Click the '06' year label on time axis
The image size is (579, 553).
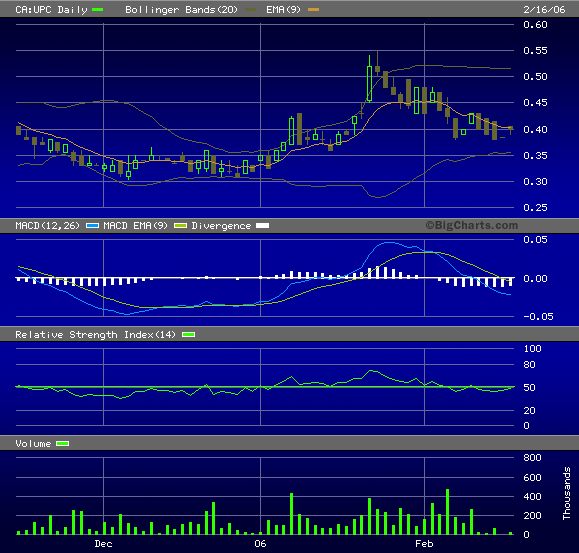coord(260,544)
